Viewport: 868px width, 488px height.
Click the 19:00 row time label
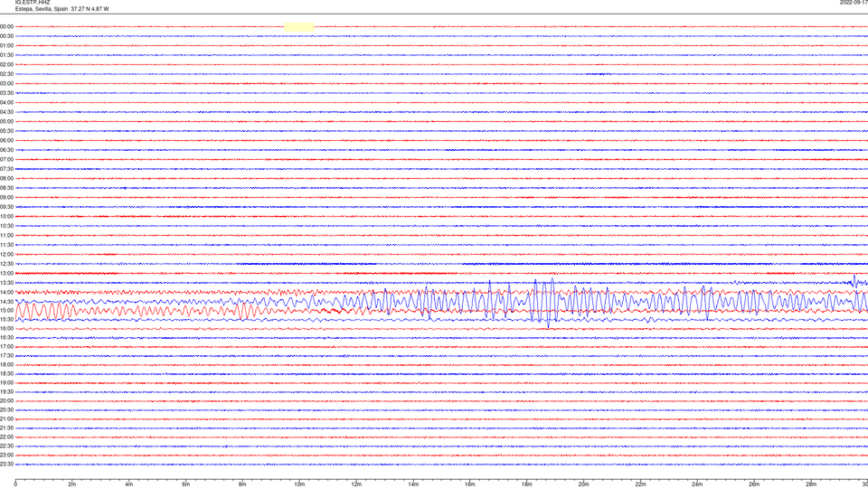coord(6,383)
